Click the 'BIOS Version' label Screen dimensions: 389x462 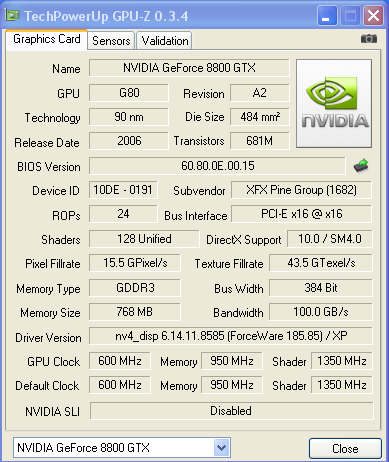pos(49,166)
